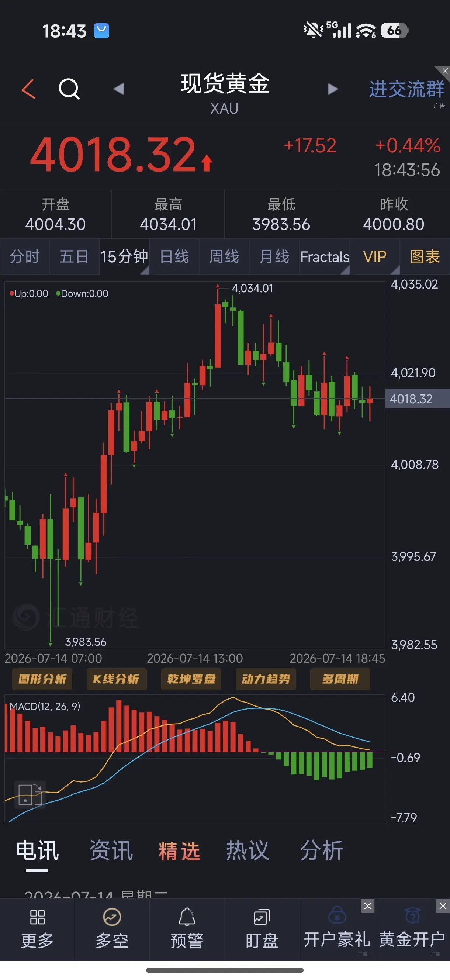Go to next symbol with right triangle
Screen dimensions: 450x980
pos(333,89)
